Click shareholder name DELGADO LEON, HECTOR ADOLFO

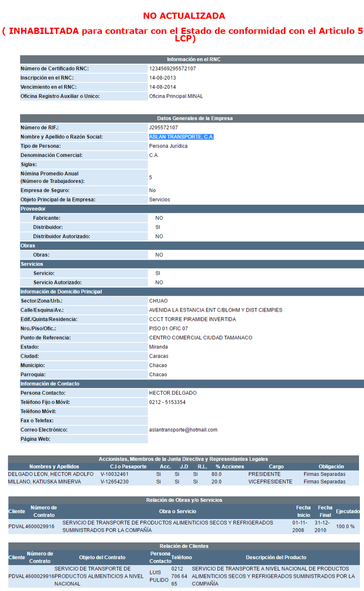coord(51,474)
